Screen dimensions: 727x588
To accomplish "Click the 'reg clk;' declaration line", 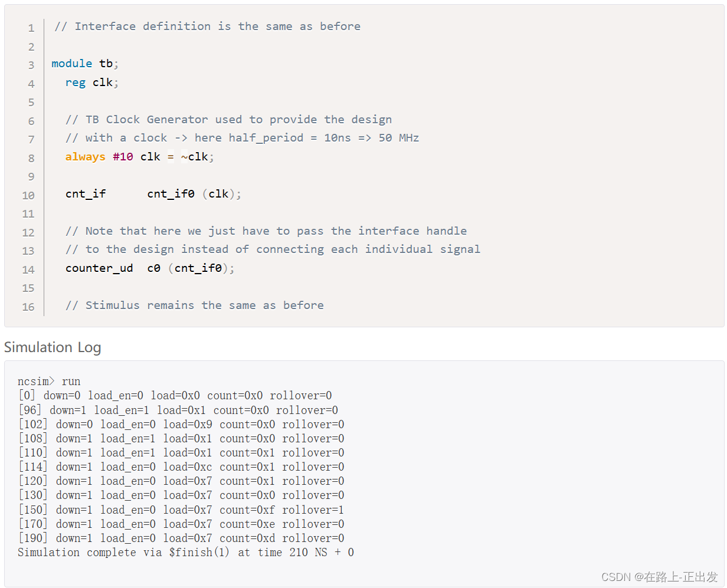I will (92, 83).
